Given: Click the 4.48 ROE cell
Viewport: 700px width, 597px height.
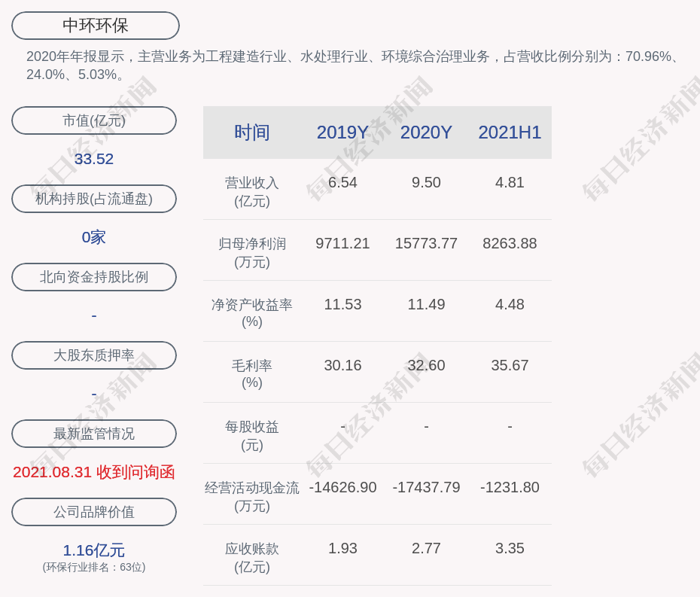Looking at the screenshot, I should click(x=510, y=305).
